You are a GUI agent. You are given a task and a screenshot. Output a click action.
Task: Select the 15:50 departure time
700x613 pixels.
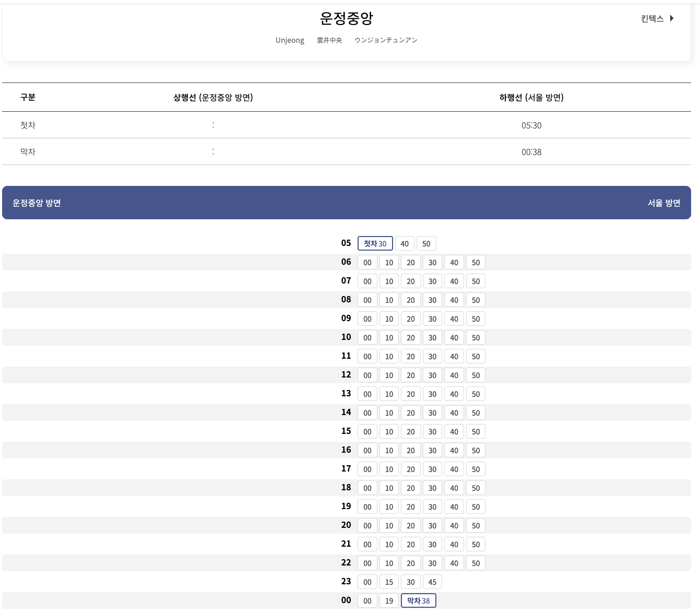[x=476, y=431]
